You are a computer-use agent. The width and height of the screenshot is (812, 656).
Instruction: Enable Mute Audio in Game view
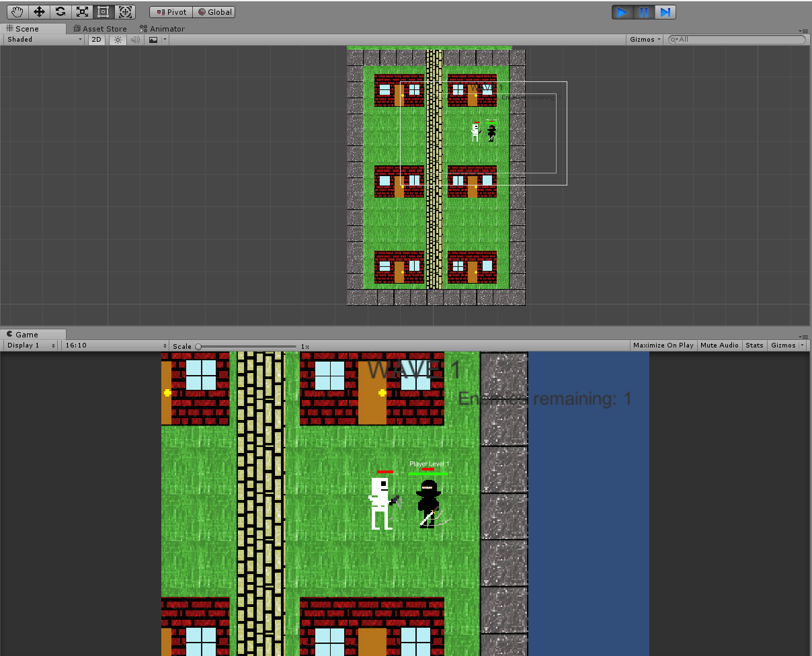(x=719, y=345)
